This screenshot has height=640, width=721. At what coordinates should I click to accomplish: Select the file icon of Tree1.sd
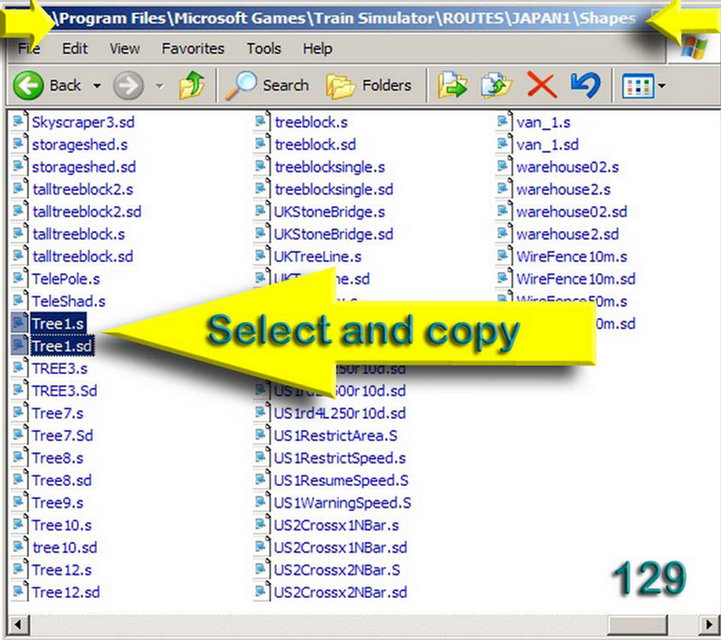[x=19, y=346]
